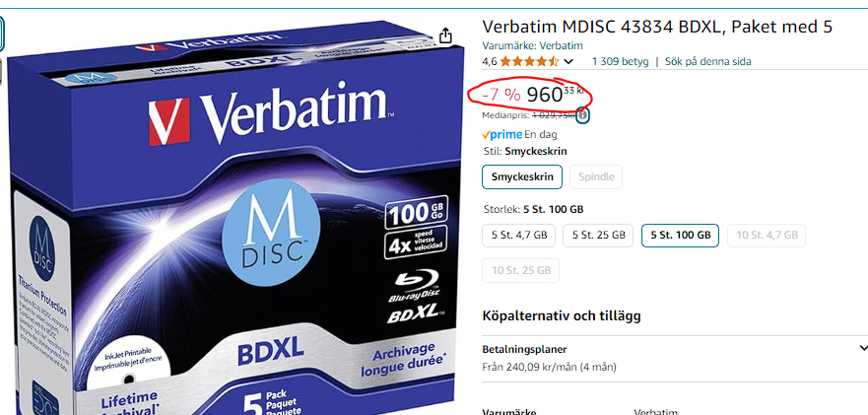
Task: Click the Betalningsplaner heading
Action: 524,349
